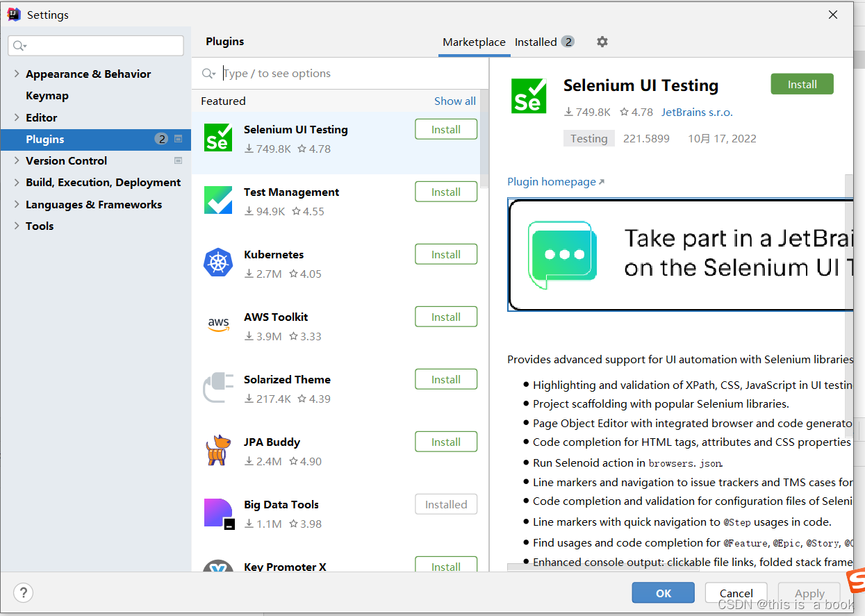Select Keymap in the settings tree
This screenshot has height=616, width=865.
47,96
